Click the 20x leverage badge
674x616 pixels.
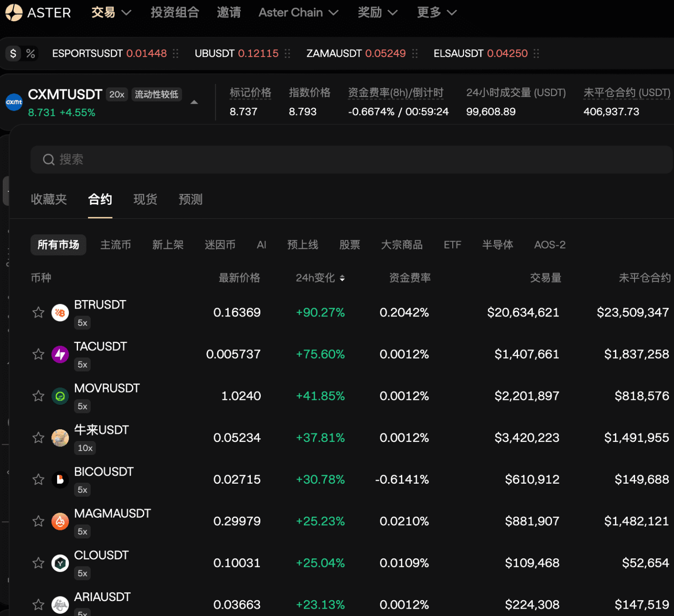pyautogui.click(x=117, y=94)
